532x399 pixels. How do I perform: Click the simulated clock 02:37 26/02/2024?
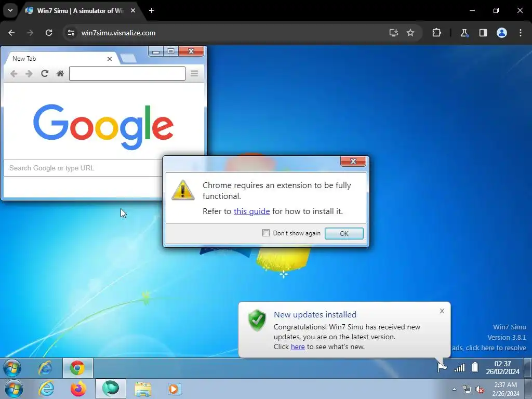coord(502,368)
